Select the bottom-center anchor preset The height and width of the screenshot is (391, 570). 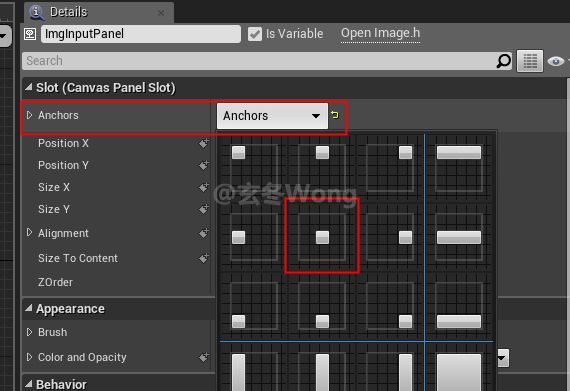tap(322, 306)
